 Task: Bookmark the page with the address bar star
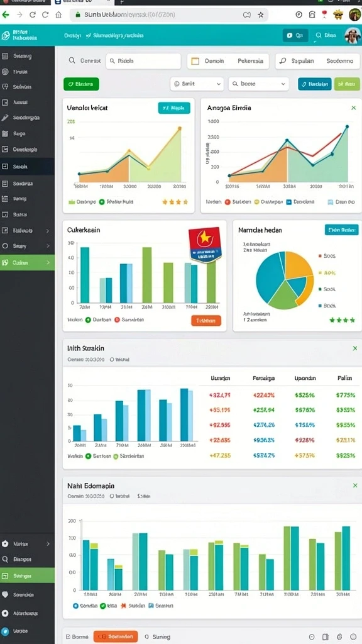(260, 15)
